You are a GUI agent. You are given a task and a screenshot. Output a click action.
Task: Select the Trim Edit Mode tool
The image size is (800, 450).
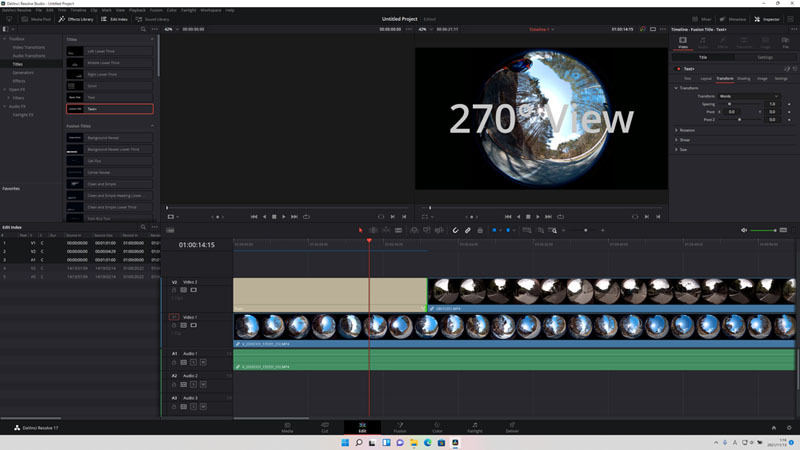[x=373, y=231]
